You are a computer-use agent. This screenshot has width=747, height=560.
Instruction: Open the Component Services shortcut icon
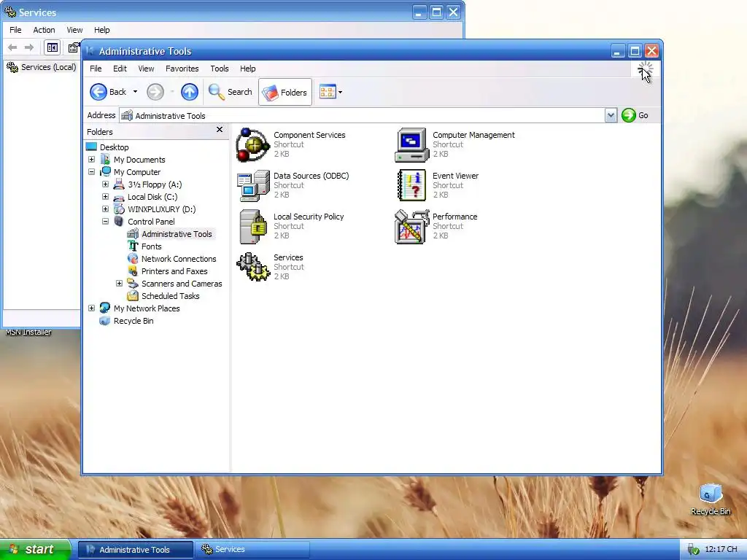point(253,145)
